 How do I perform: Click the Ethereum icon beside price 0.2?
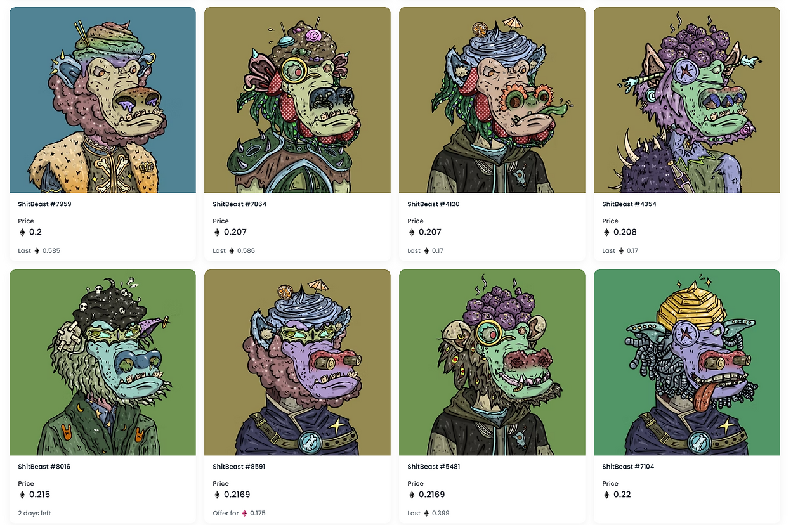click(22, 232)
